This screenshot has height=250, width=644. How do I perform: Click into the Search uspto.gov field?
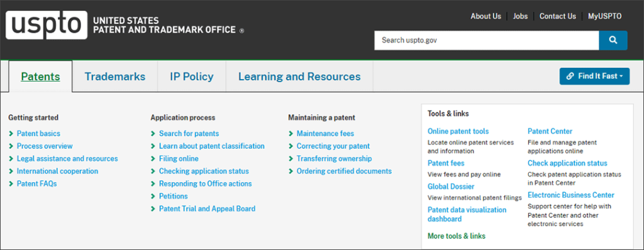pyautogui.click(x=487, y=40)
